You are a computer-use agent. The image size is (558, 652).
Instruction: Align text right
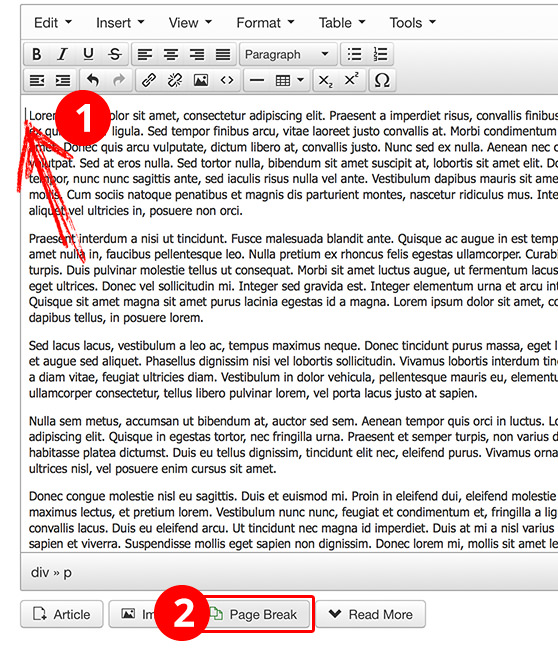[x=197, y=54]
